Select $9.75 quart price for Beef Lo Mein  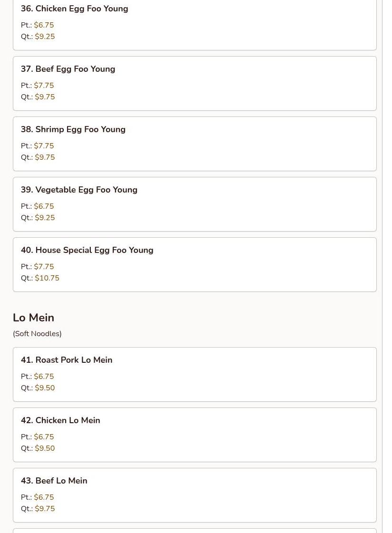(x=45, y=509)
